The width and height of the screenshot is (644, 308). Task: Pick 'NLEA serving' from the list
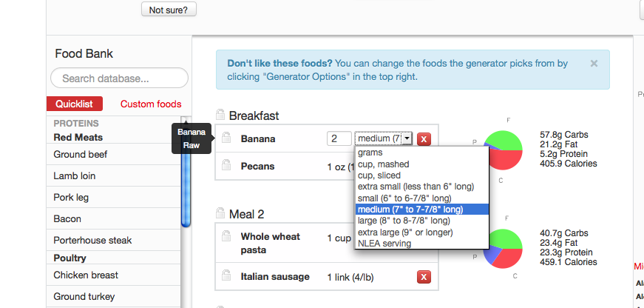(384, 244)
